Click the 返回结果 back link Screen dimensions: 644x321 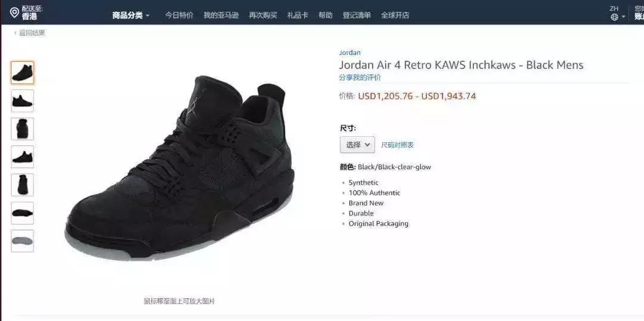(x=30, y=33)
